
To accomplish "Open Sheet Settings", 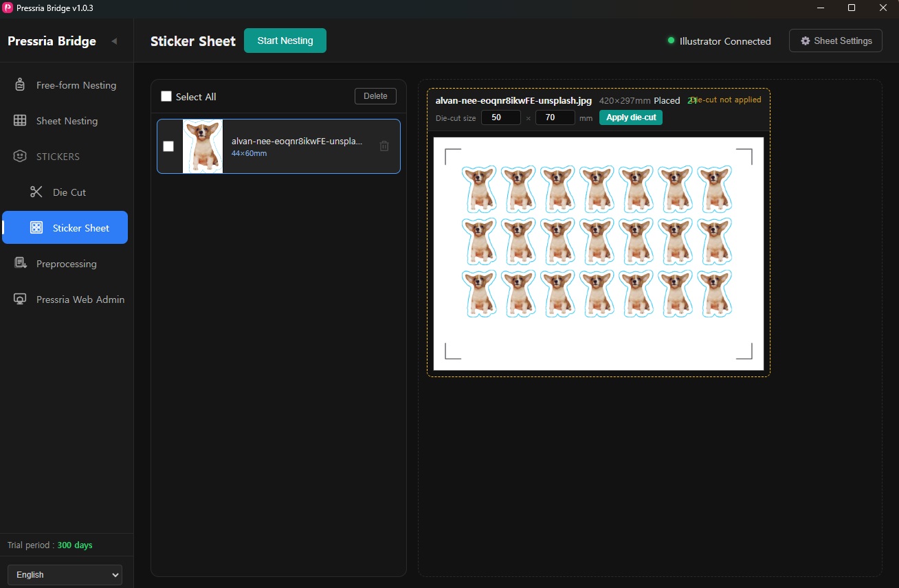I will pos(836,41).
